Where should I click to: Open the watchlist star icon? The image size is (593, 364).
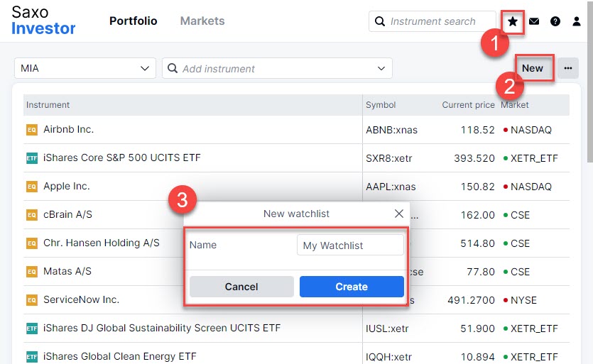pyautogui.click(x=513, y=21)
